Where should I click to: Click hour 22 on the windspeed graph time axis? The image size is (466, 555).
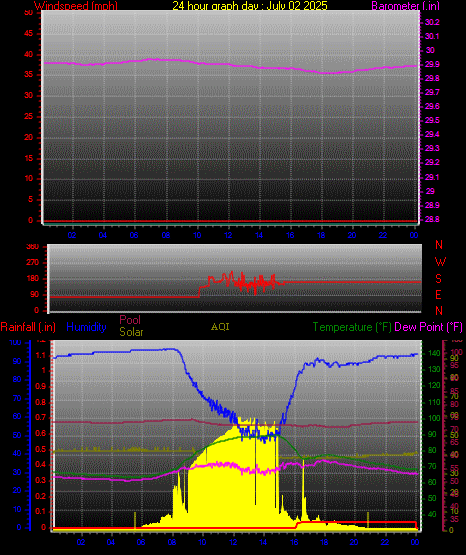pos(383,235)
